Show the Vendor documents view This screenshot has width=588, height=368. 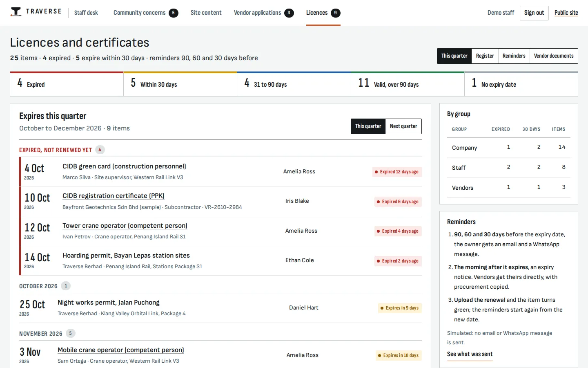tap(554, 56)
